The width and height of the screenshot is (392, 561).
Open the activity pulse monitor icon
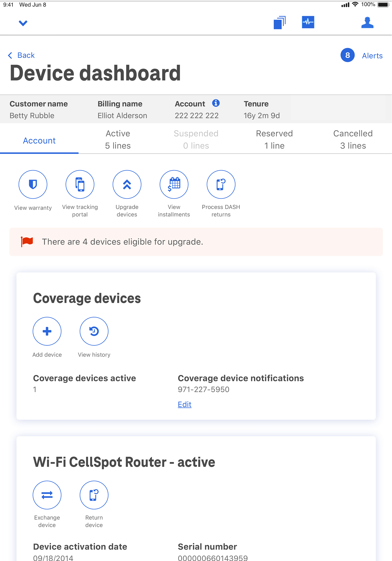tap(308, 22)
